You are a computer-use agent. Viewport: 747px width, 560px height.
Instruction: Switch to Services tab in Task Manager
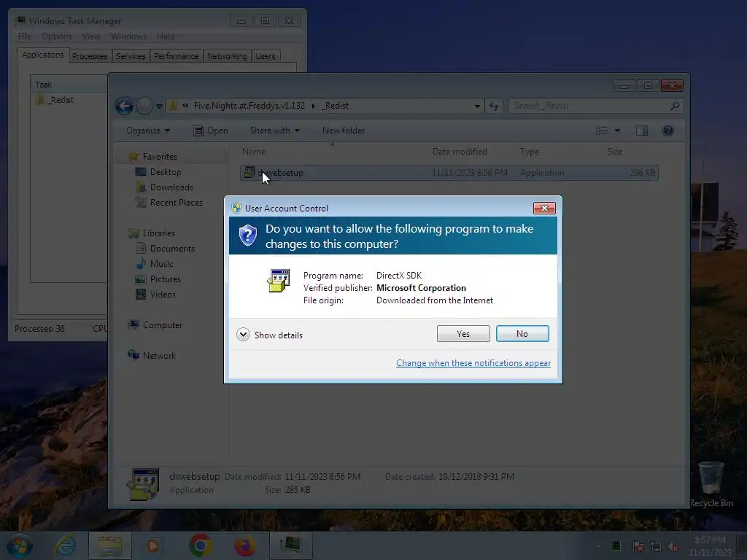[131, 56]
